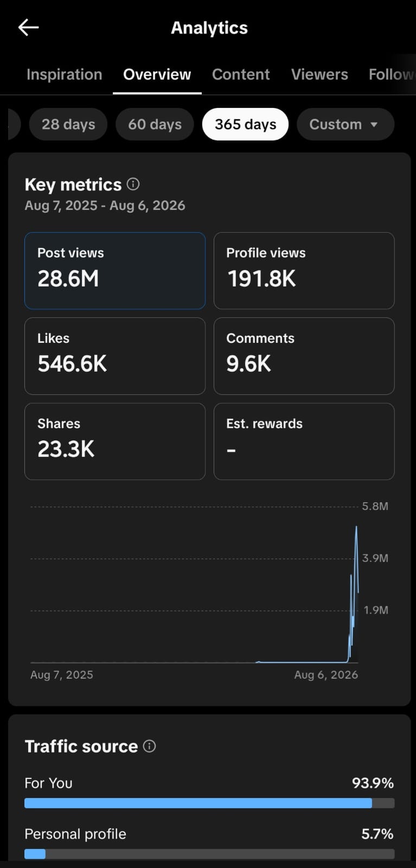
Task: Expand the Custom date range dropdown
Action: [x=345, y=124]
